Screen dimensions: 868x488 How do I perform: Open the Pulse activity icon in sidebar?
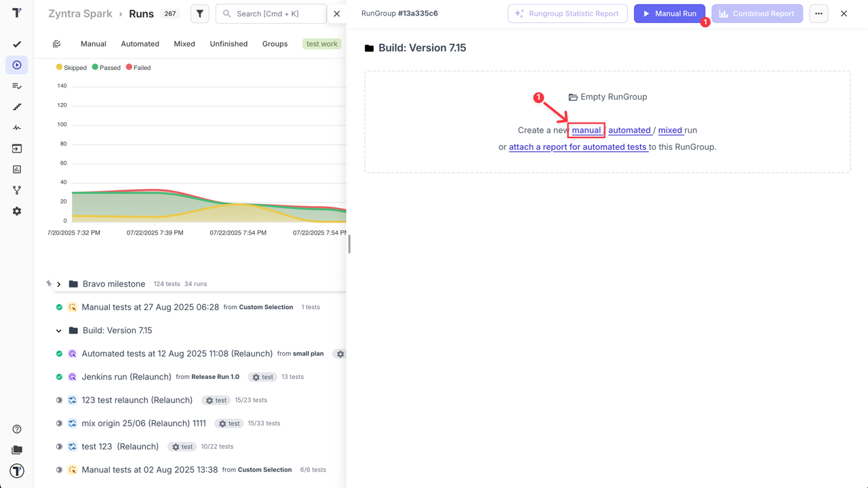[17, 127]
